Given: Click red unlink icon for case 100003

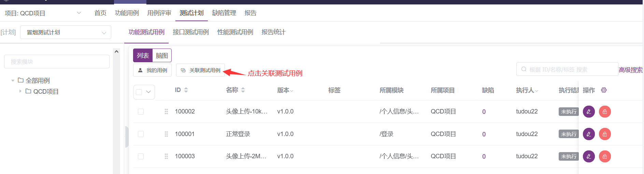Looking at the screenshot, I should pos(605,156).
